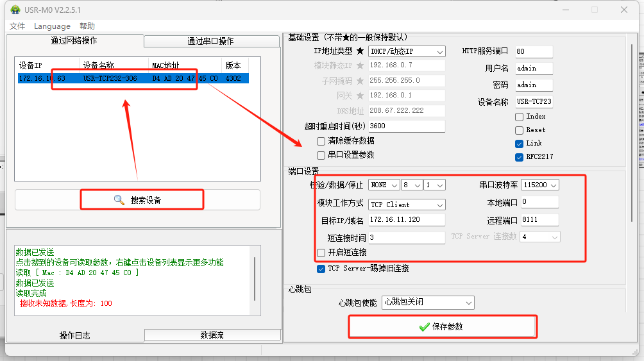Open the 帮助 menu
This screenshot has height=361, width=644.
point(87,26)
